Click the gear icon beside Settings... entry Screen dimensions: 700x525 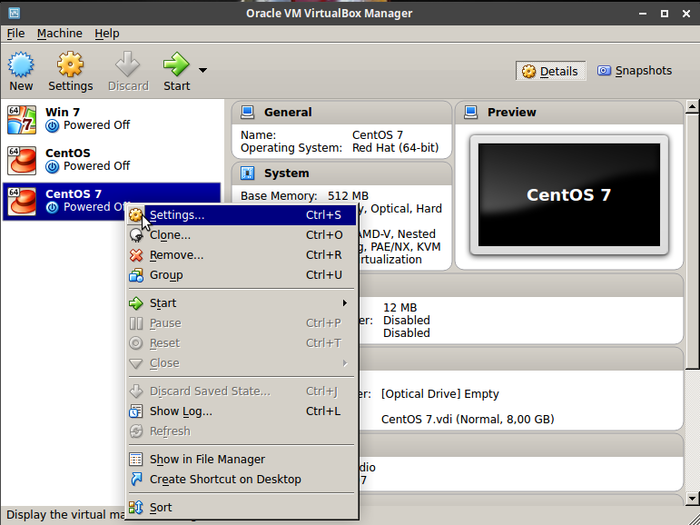tap(136, 215)
